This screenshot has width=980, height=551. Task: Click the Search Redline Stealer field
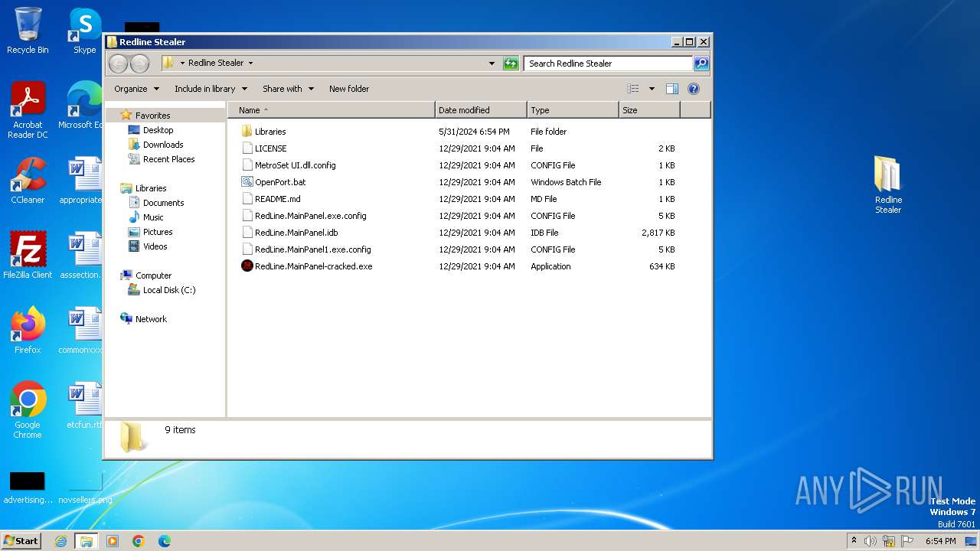(609, 64)
